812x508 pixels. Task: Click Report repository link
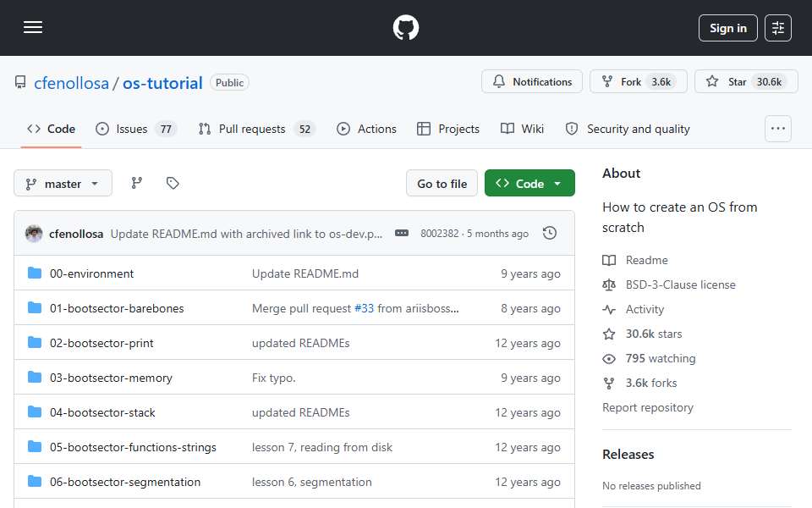click(x=647, y=407)
